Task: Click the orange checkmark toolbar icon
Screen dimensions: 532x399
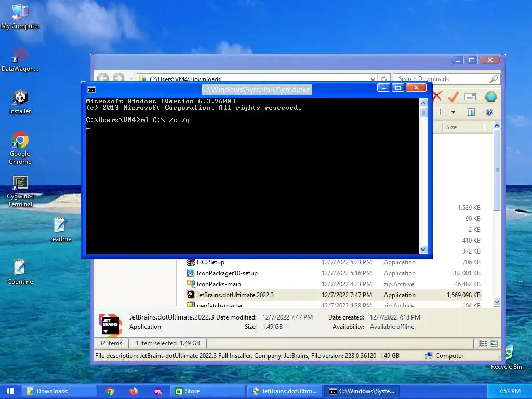Action: pyautogui.click(x=453, y=97)
